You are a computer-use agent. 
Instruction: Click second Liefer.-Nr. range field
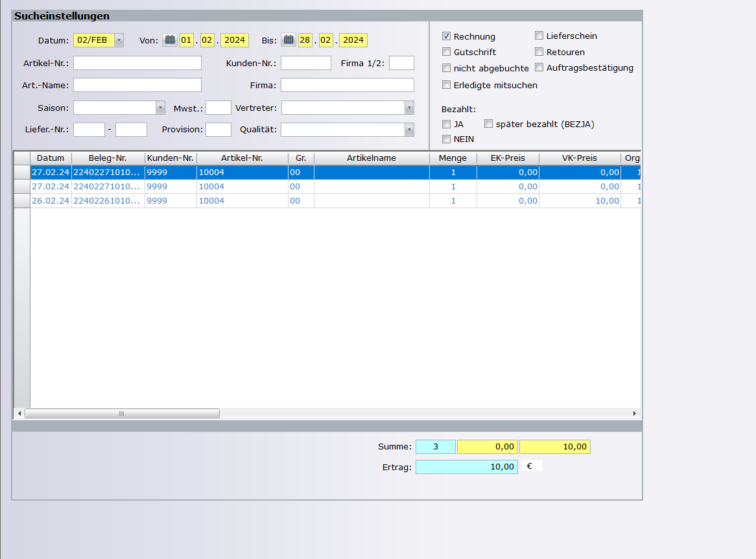pos(131,130)
